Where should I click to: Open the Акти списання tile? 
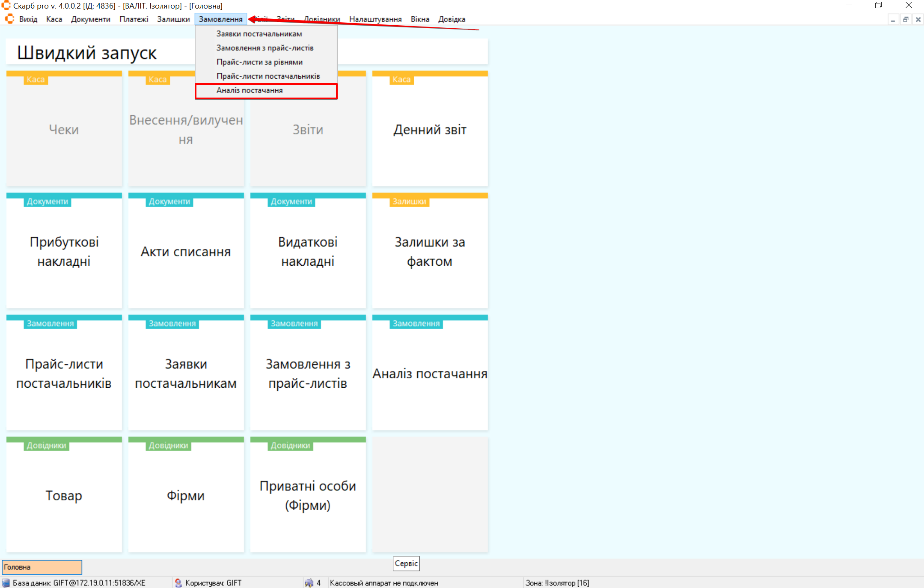pyautogui.click(x=186, y=251)
